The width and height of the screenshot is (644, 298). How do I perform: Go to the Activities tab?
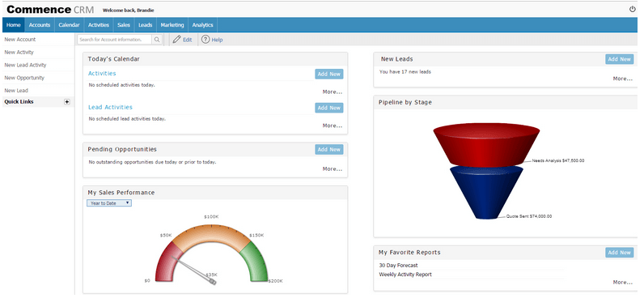click(x=99, y=24)
